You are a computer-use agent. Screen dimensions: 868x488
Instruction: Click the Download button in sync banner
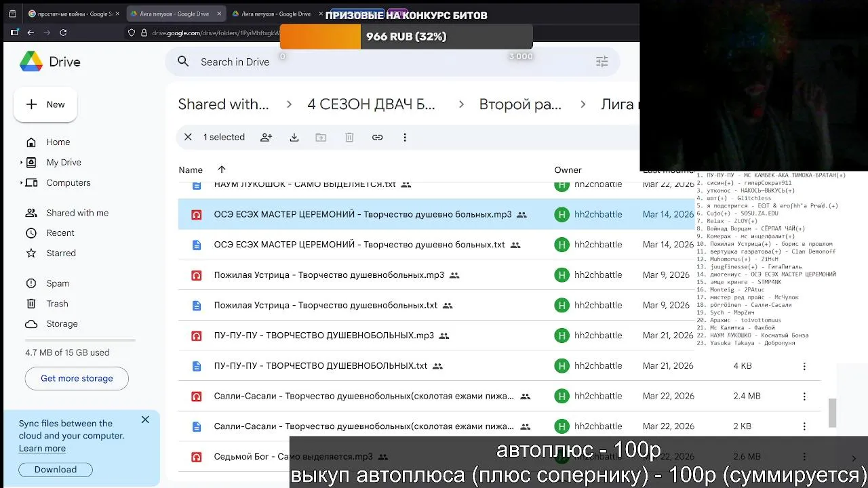click(x=56, y=469)
